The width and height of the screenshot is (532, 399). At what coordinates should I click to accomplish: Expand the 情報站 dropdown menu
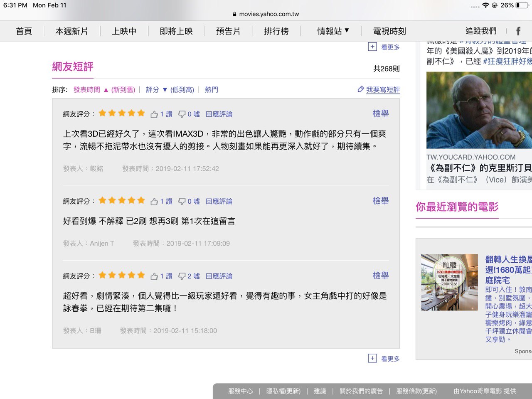tap(333, 31)
